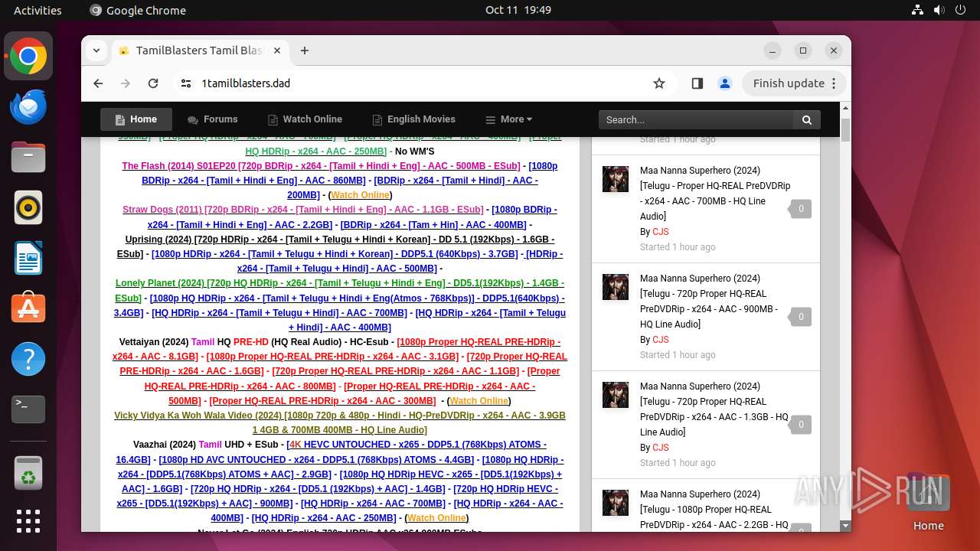Go to Watch Online section
This screenshot has width=980, height=551.
(305, 119)
